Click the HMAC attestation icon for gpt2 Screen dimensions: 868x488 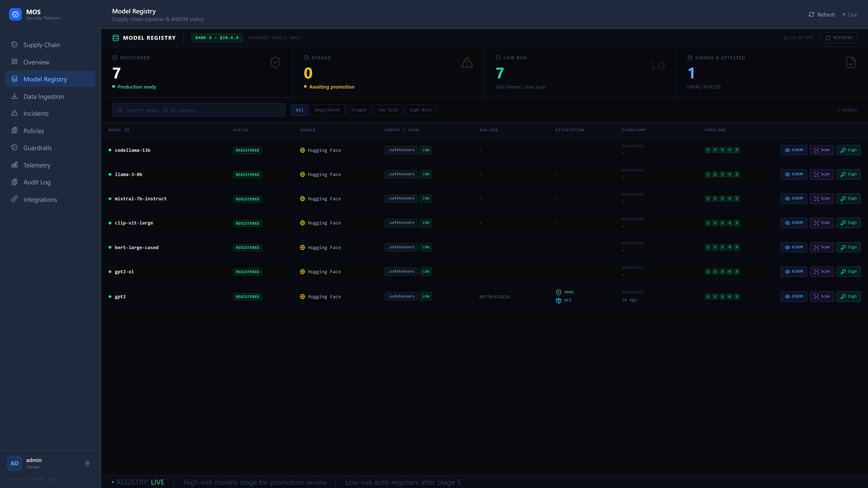559,292
